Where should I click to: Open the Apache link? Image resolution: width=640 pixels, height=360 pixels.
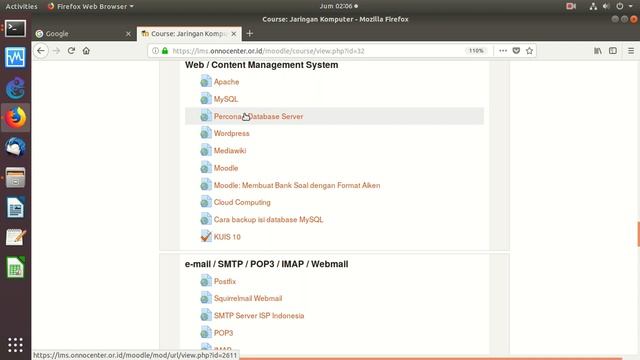point(227,82)
